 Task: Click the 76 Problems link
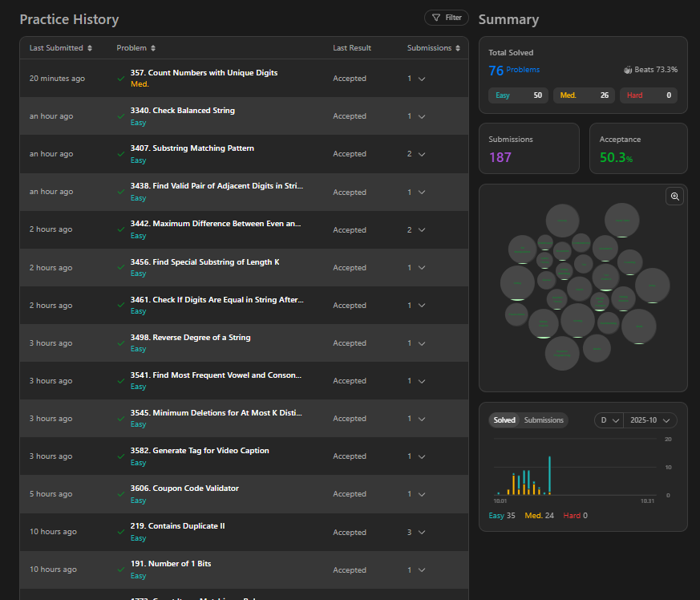coord(514,70)
